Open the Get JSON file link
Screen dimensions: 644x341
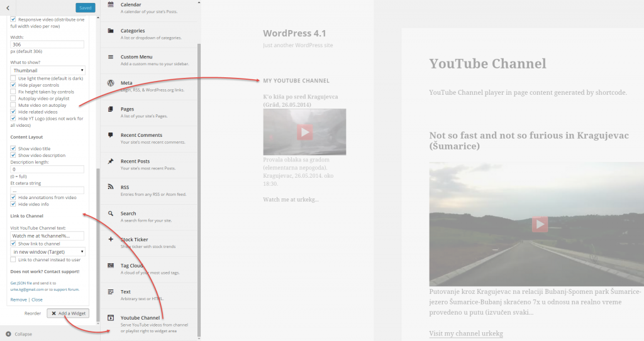(21, 283)
